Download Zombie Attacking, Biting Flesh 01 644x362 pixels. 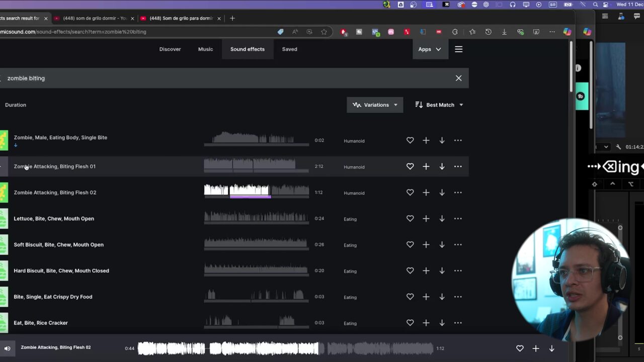pos(442,166)
